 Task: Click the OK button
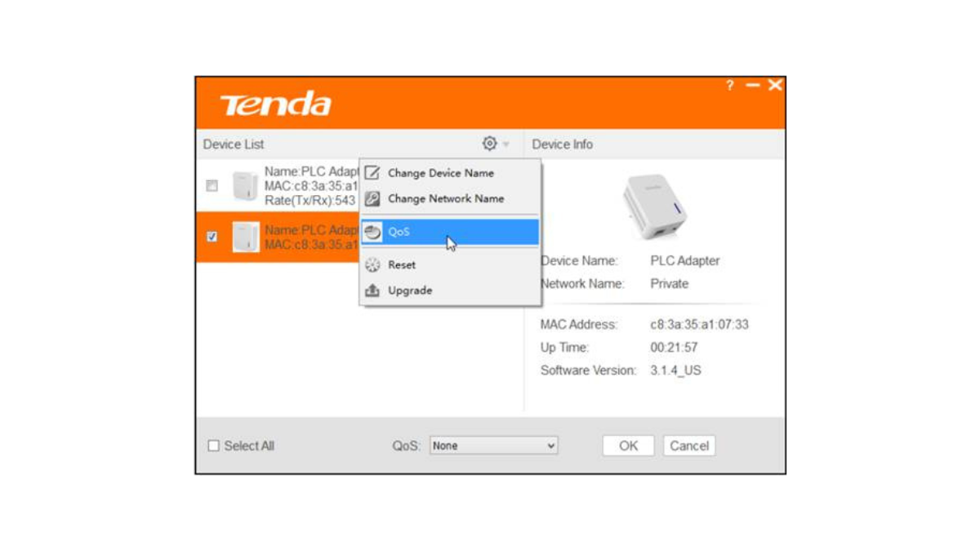click(x=628, y=446)
